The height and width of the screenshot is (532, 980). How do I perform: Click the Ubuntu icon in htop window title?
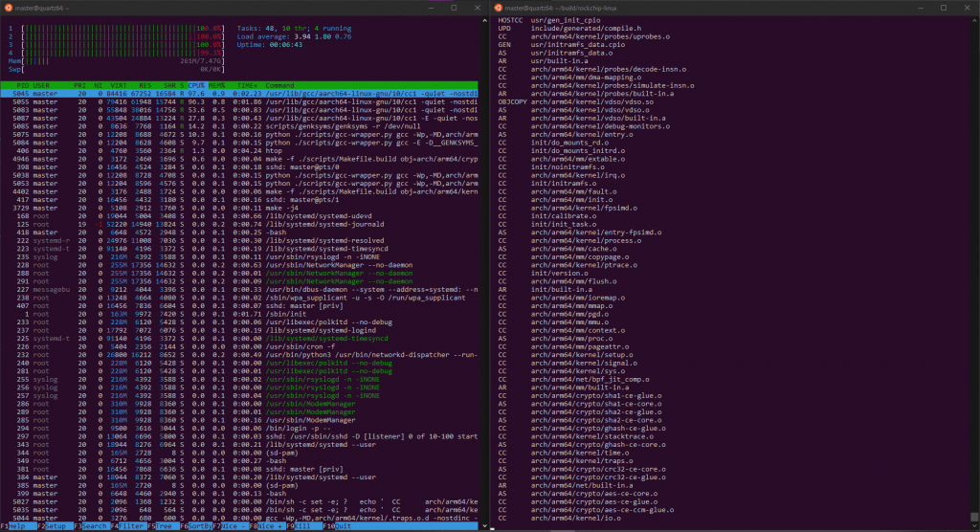[x=9, y=9]
